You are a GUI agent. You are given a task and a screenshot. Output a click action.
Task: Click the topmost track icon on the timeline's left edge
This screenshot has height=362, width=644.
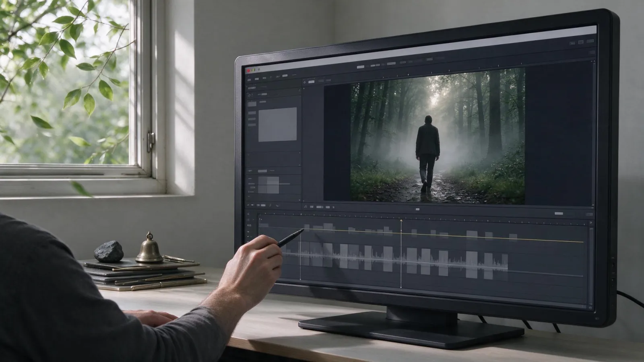(248, 214)
